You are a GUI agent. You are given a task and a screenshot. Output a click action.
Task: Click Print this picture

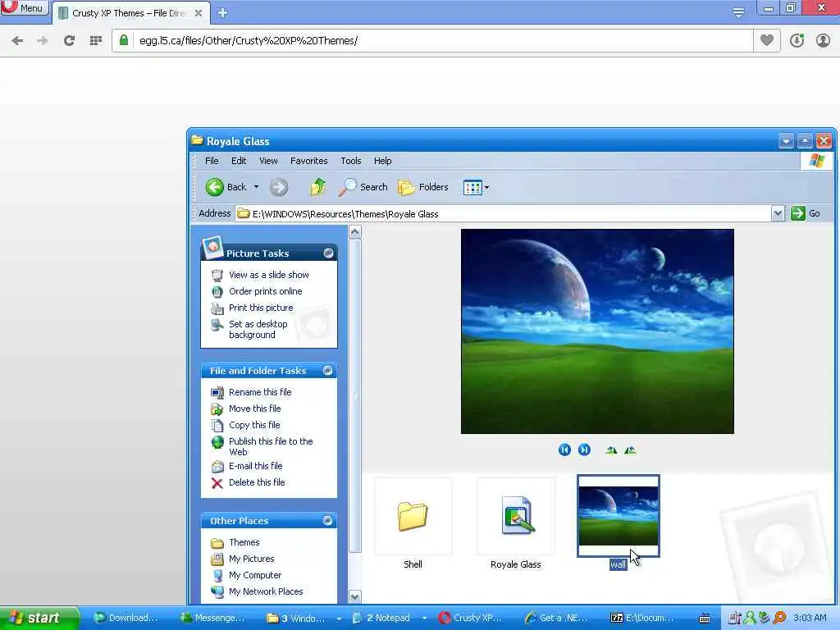[x=261, y=308]
